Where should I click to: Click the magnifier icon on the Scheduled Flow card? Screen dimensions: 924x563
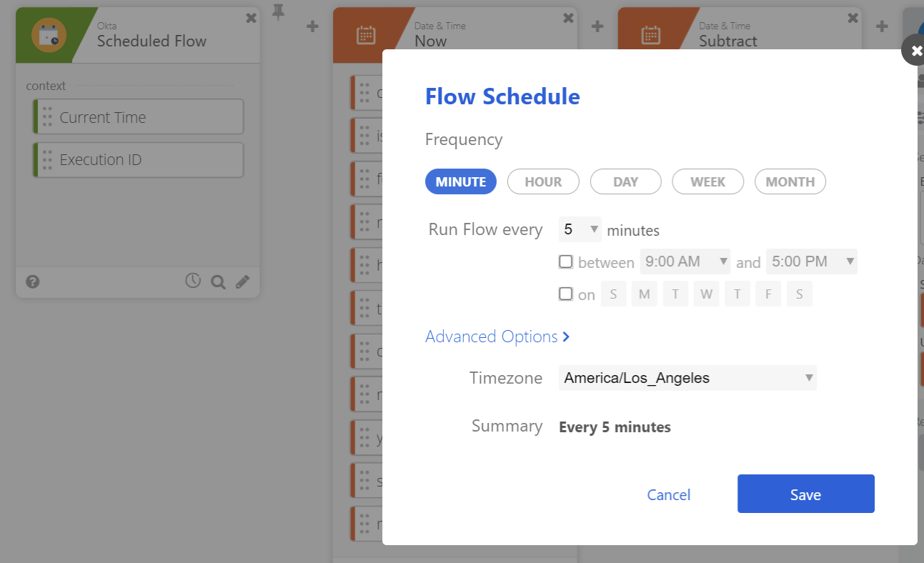(x=218, y=282)
